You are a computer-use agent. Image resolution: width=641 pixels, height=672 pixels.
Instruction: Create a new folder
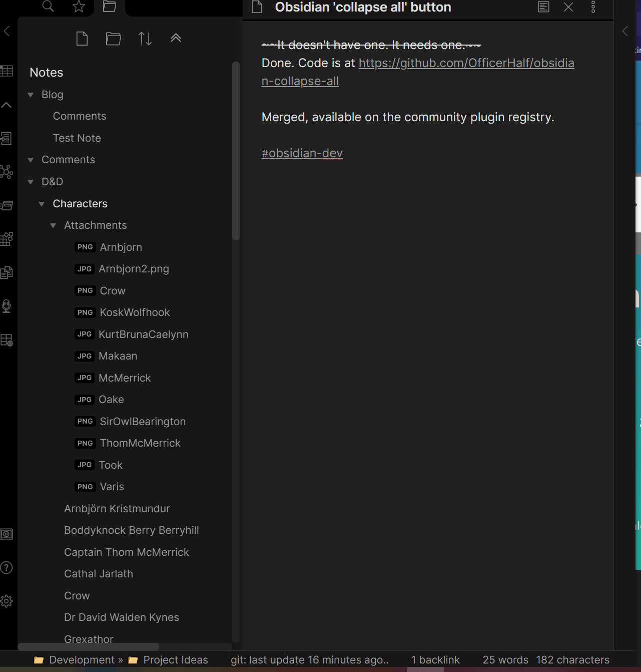(114, 39)
